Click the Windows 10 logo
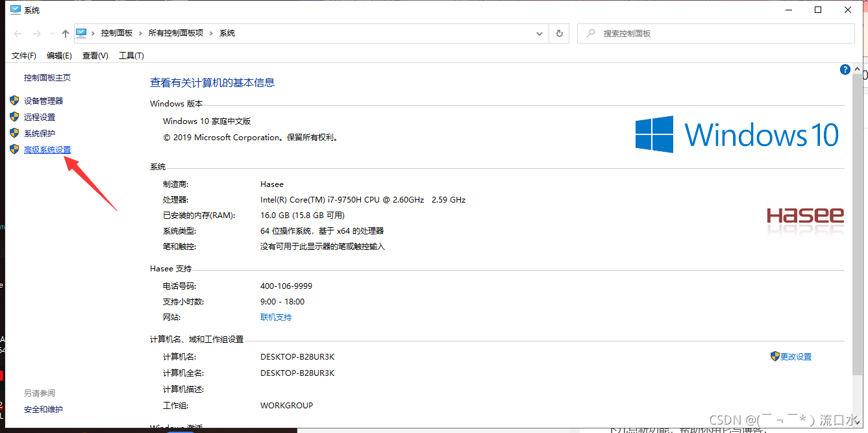This screenshot has width=868, height=433. 737,134
